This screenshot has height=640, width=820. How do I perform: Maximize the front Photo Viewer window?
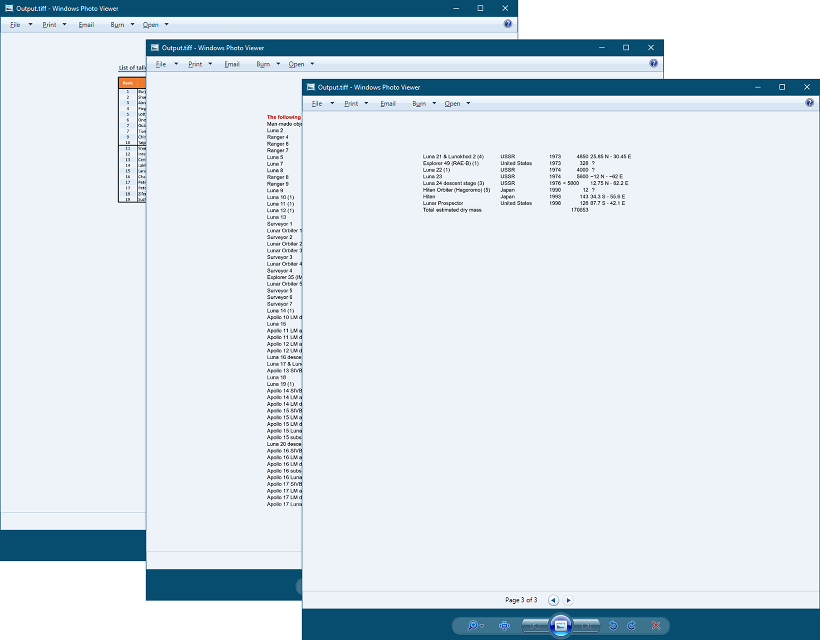(781, 88)
